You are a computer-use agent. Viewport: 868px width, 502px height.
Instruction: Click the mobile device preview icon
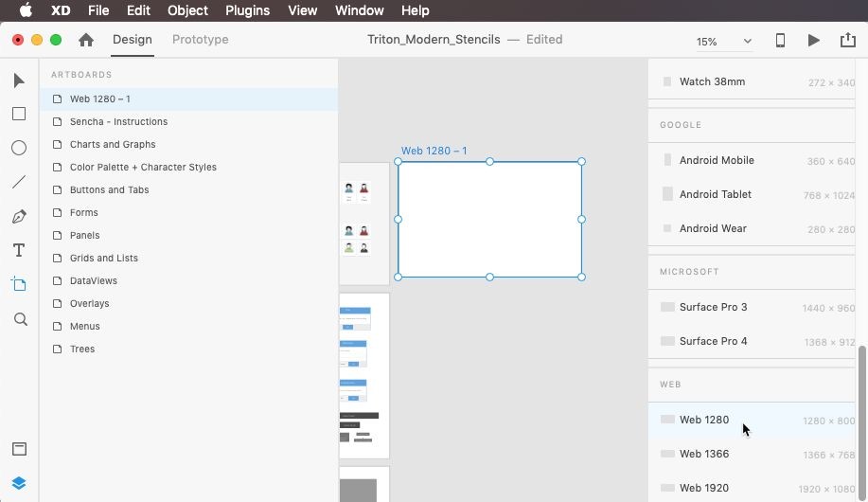coord(781,41)
